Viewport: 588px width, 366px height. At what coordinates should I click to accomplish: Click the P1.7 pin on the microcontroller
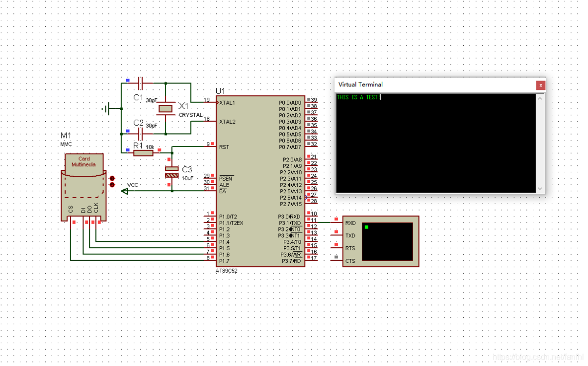click(x=224, y=261)
